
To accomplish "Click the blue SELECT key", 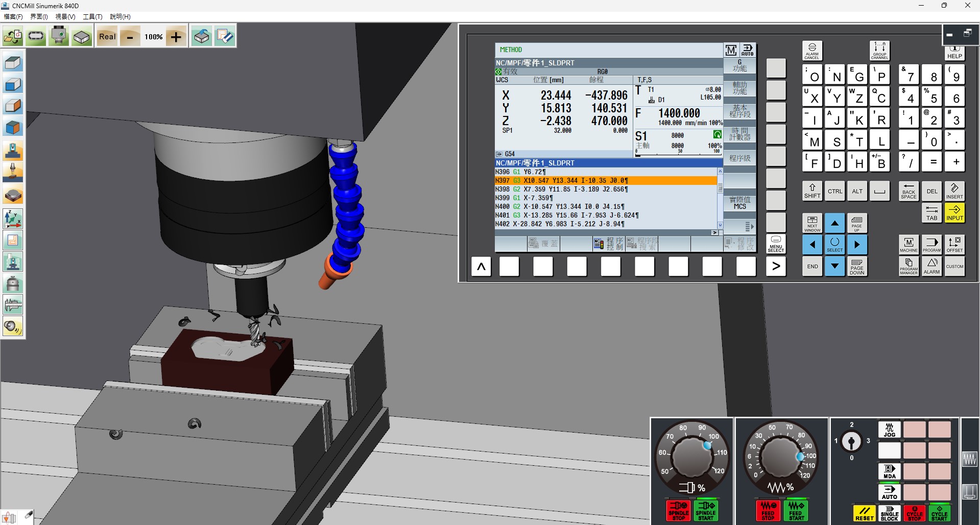I will coord(834,245).
